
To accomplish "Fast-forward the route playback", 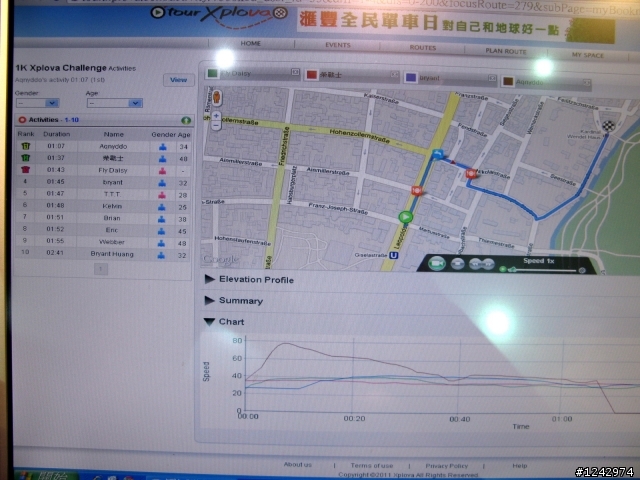I will tap(488, 264).
